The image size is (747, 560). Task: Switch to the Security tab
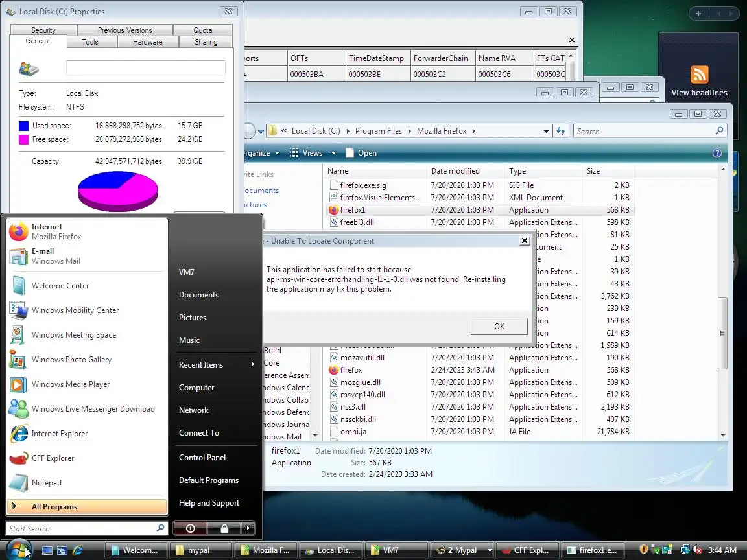(43, 30)
